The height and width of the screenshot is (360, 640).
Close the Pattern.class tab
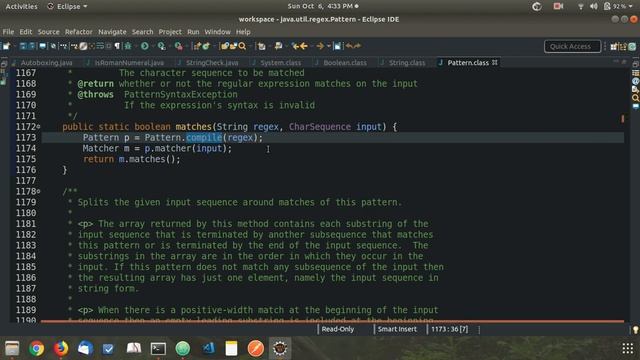tap(495, 62)
